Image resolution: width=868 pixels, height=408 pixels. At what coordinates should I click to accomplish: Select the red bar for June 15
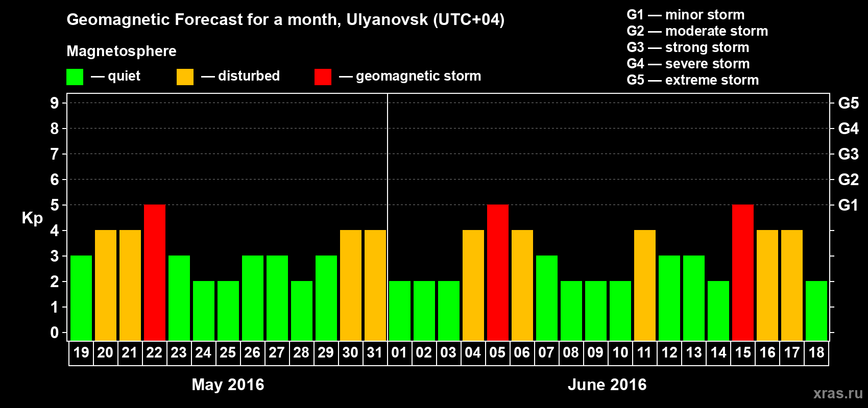coord(743,272)
